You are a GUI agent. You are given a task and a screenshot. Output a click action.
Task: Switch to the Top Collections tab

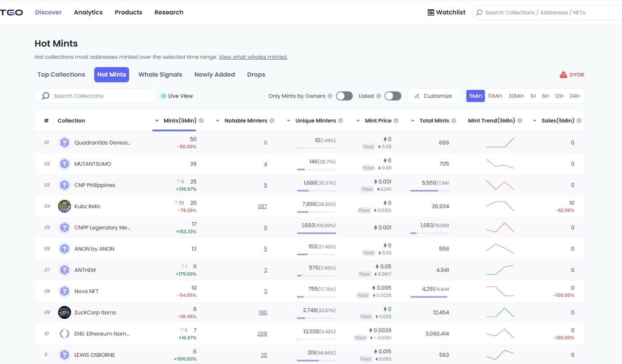coord(61,75)
